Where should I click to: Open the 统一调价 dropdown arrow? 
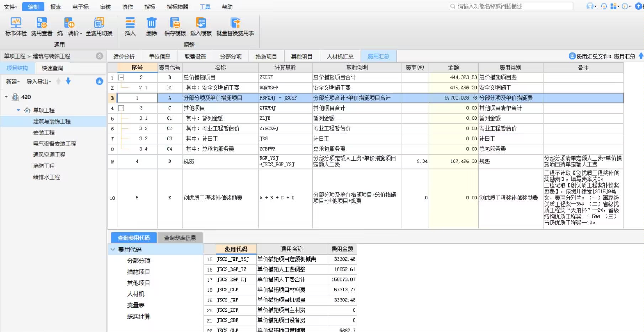81,33
